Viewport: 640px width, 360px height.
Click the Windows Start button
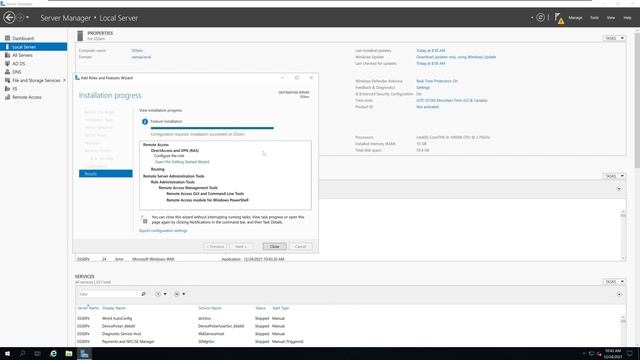point(7,353)
